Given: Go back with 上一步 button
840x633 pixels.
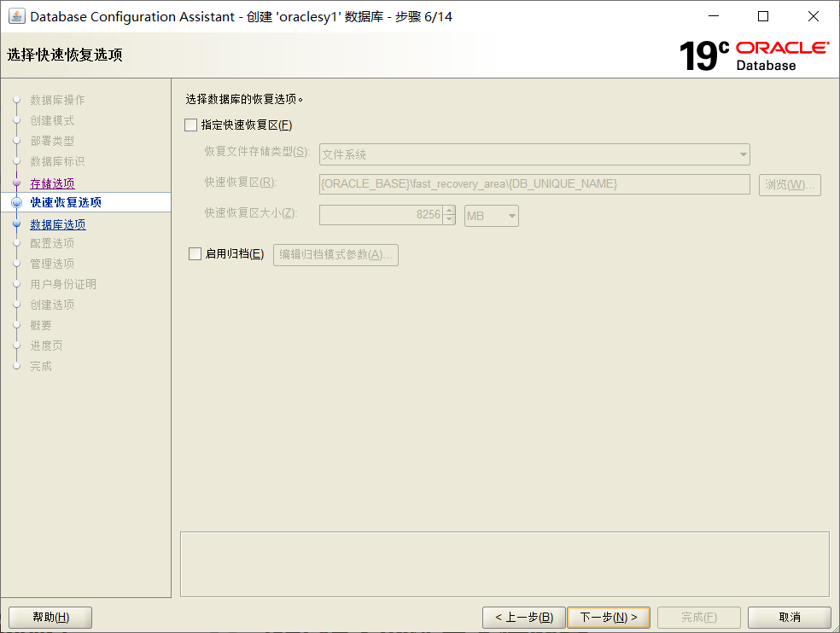Looking at the screenshot, I should [523, 618].
